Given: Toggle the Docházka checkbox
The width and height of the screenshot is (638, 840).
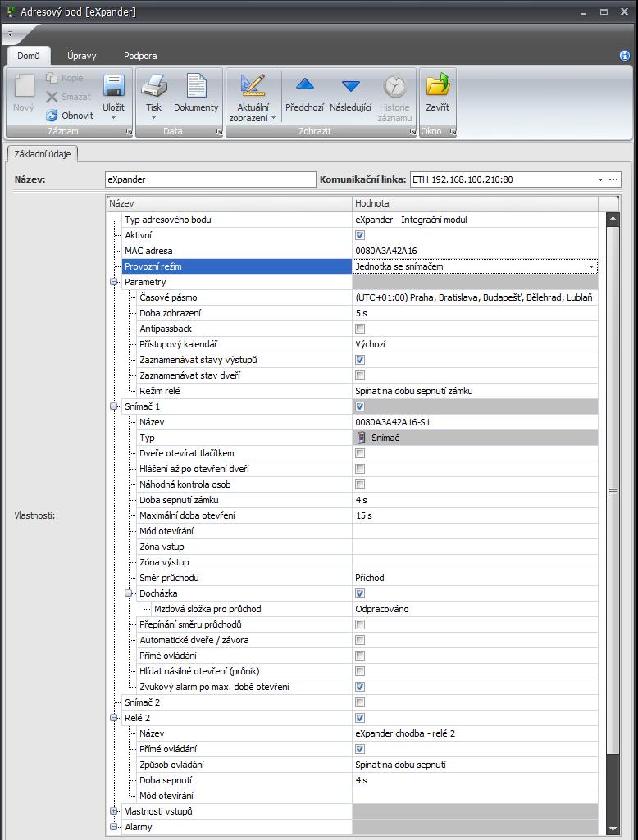Looking at the screenshot, I should [360, 593].
